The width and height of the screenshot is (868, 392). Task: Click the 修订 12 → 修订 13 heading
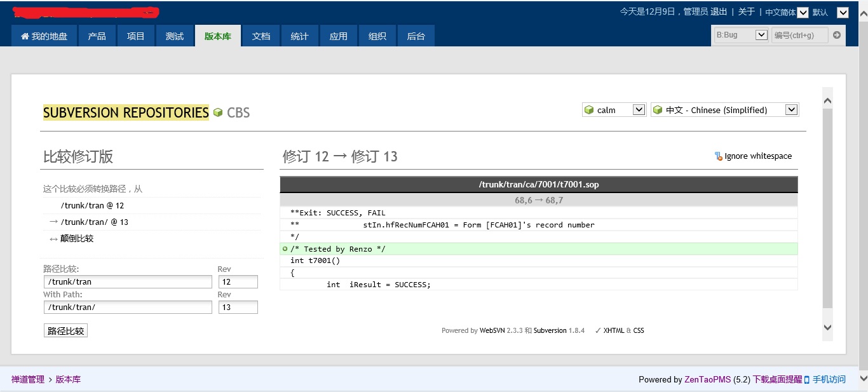point(340,156)
